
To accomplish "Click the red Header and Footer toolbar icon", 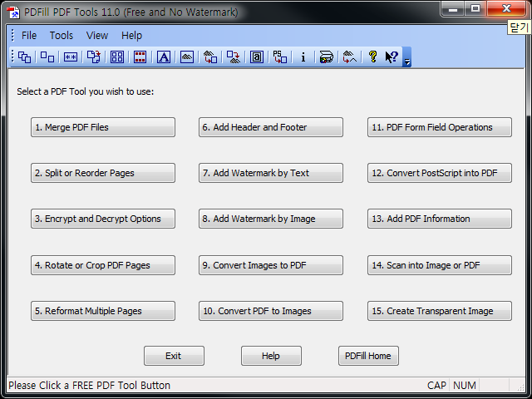I will click(140, 57).
